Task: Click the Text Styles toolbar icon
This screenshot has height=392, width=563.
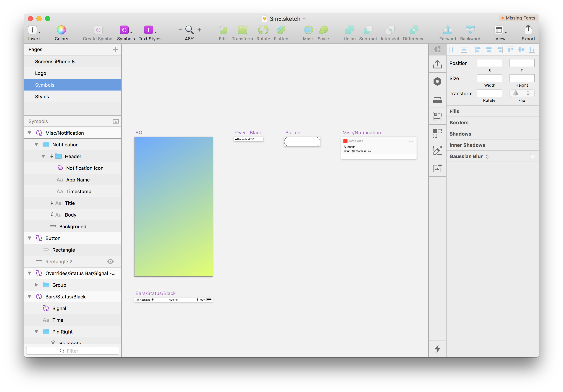Action: click(148, 30)
